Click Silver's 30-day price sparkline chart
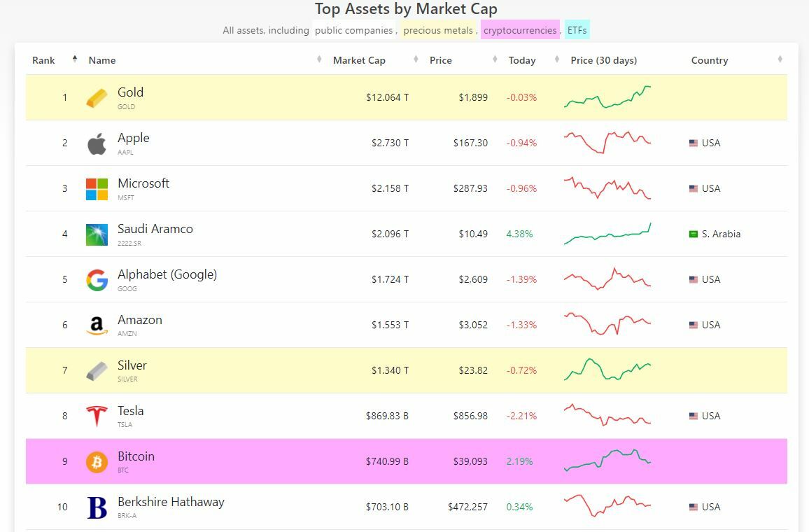Viewport: 809px width, 532px height. coord(607,370)
